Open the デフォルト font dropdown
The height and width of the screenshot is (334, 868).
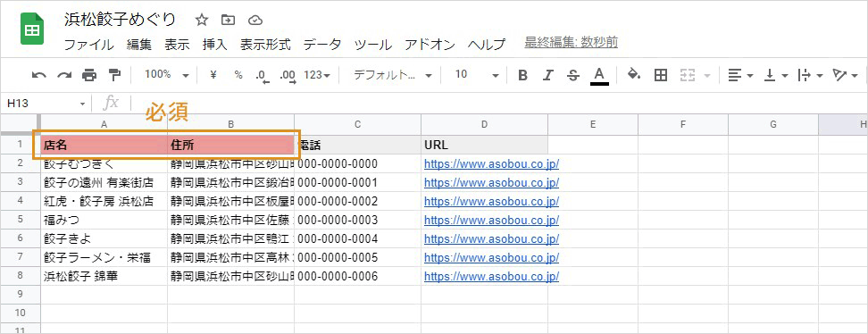(393, 75)
